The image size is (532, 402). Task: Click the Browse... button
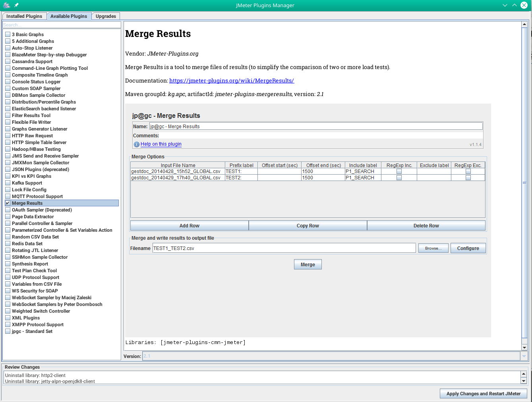click(x=433, y=248)
